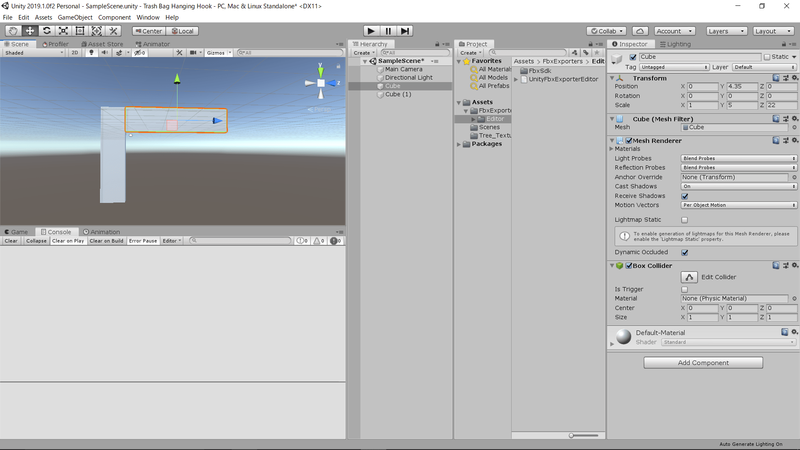Toggle Center pivot mode button
This screenshot has width=800, height=450.
[148, 31]
